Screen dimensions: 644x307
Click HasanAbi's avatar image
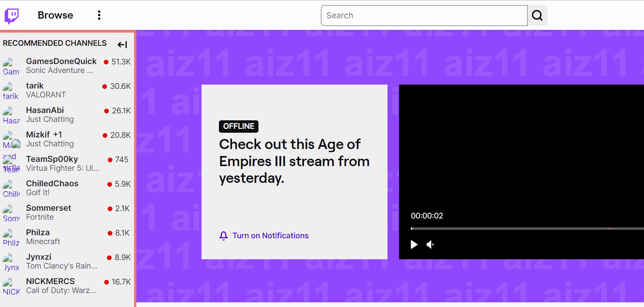(x=11, y=115)
